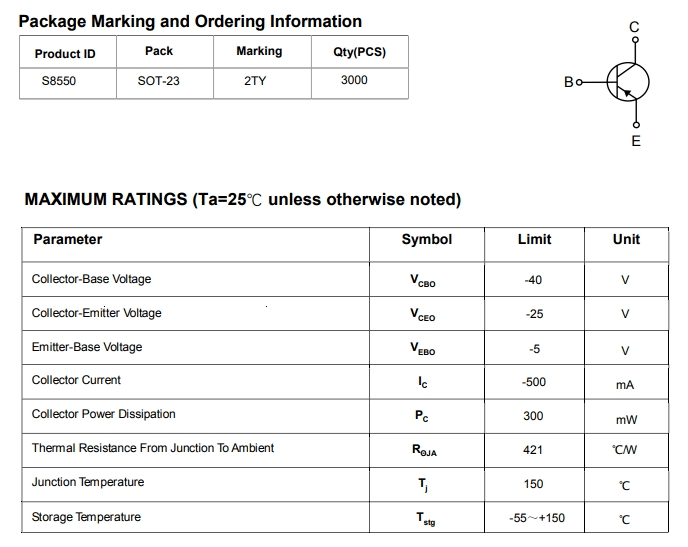
Task: Click the collector terminal label C
Action: pos(634,27)
